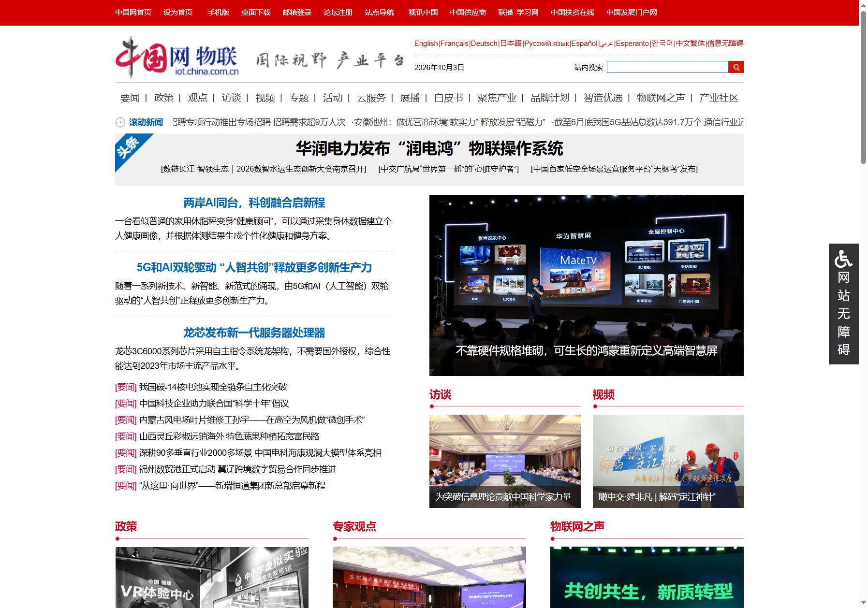Open news item 锦州数贸港正式启动

(x=237, y=469)
